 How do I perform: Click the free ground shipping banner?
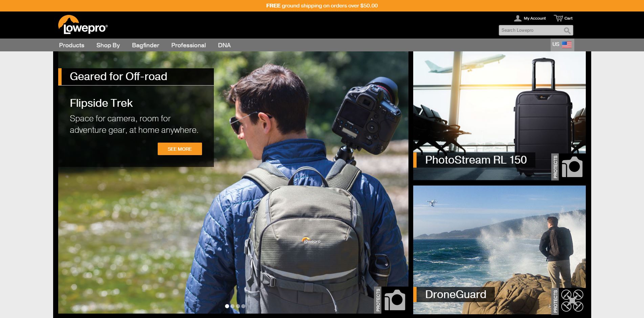(x=322, y=6)
